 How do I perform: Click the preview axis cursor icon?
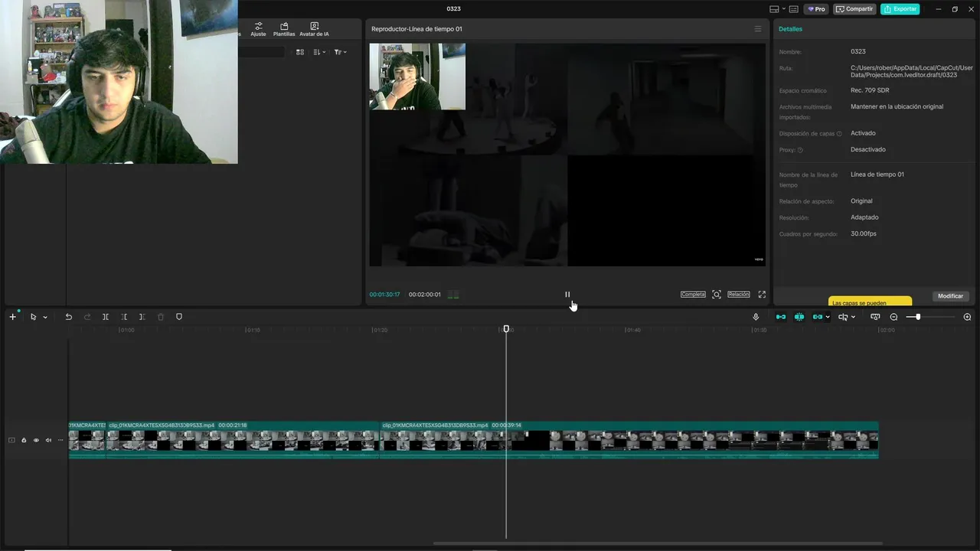843,317
